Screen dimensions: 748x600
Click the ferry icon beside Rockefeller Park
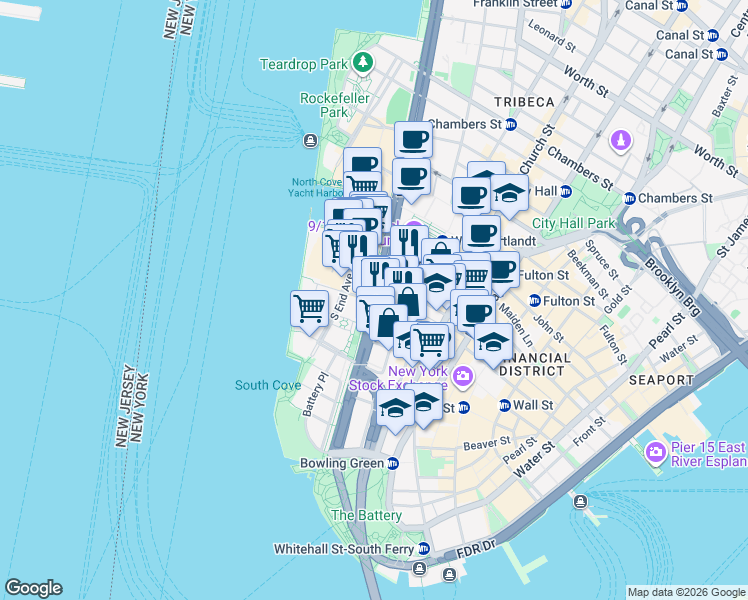pos(311,141)
